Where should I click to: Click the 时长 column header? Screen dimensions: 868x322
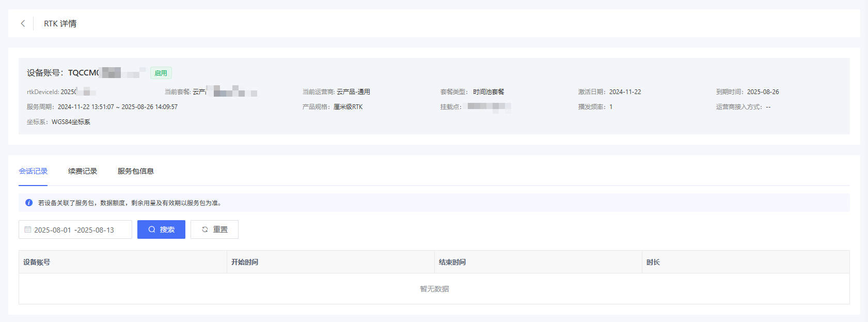click(653, 262)
